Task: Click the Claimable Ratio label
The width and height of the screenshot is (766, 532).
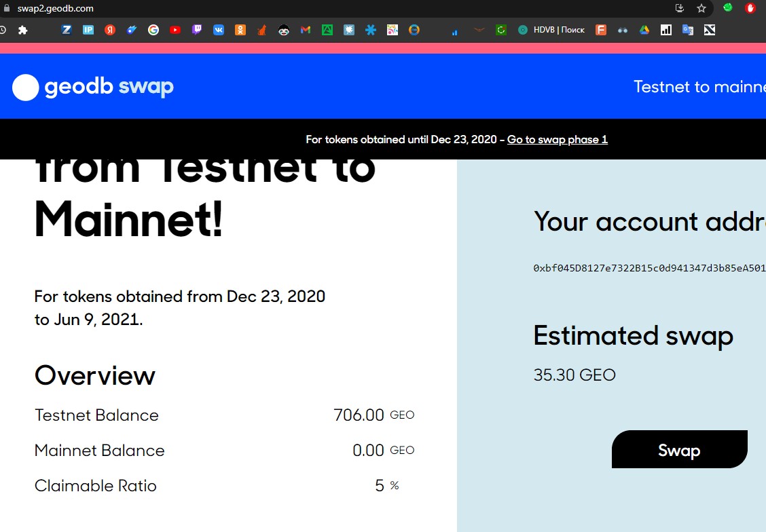Action: click(x=96, y=486)
